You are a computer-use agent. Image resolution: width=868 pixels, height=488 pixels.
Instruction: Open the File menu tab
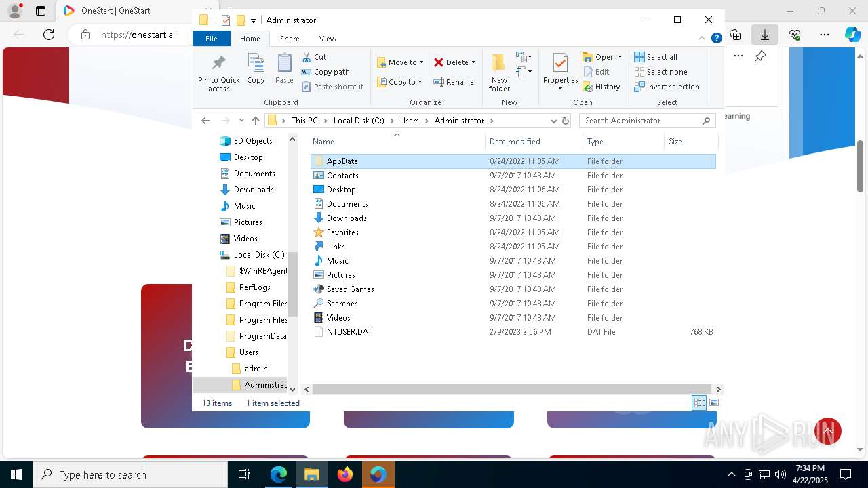212,39
